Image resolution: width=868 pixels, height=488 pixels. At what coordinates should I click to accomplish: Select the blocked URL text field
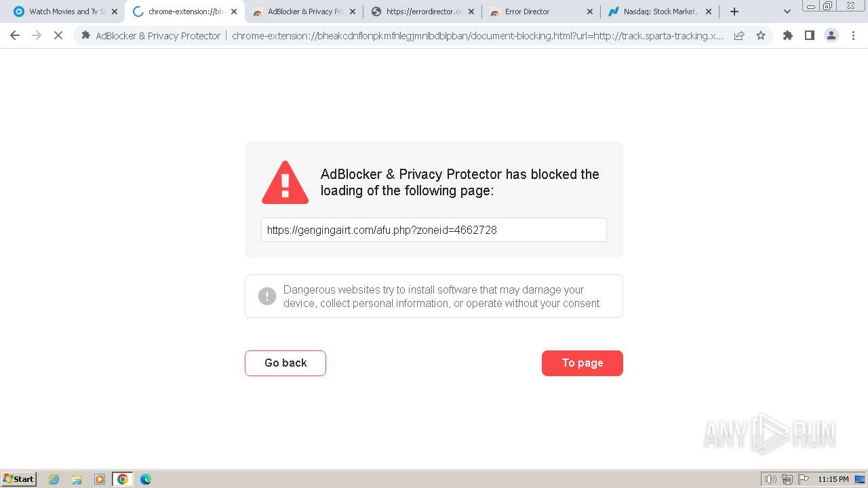coord(434,230)
